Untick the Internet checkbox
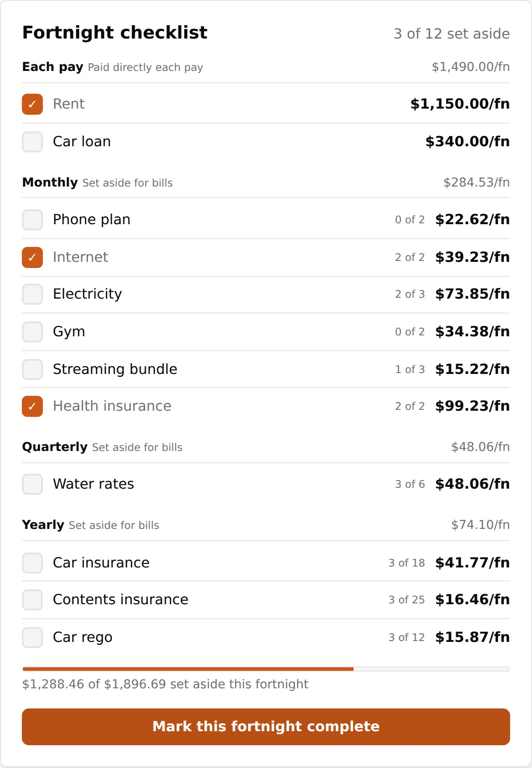 click(32, 257)
